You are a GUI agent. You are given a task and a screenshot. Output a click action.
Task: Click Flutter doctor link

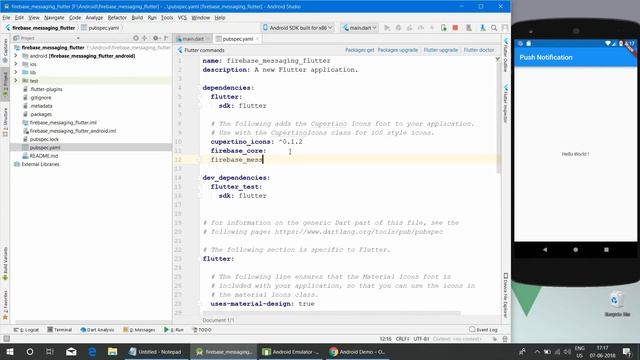pos(479,50)
